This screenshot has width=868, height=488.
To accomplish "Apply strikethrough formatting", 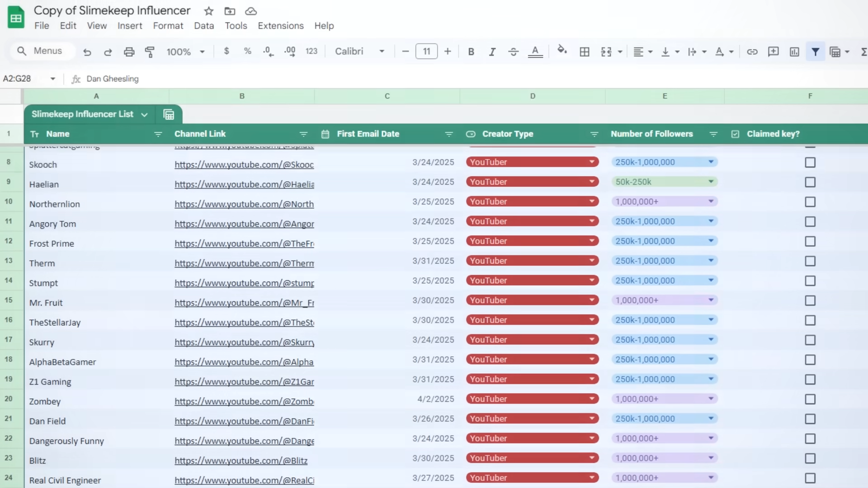I will coord(513,52).
